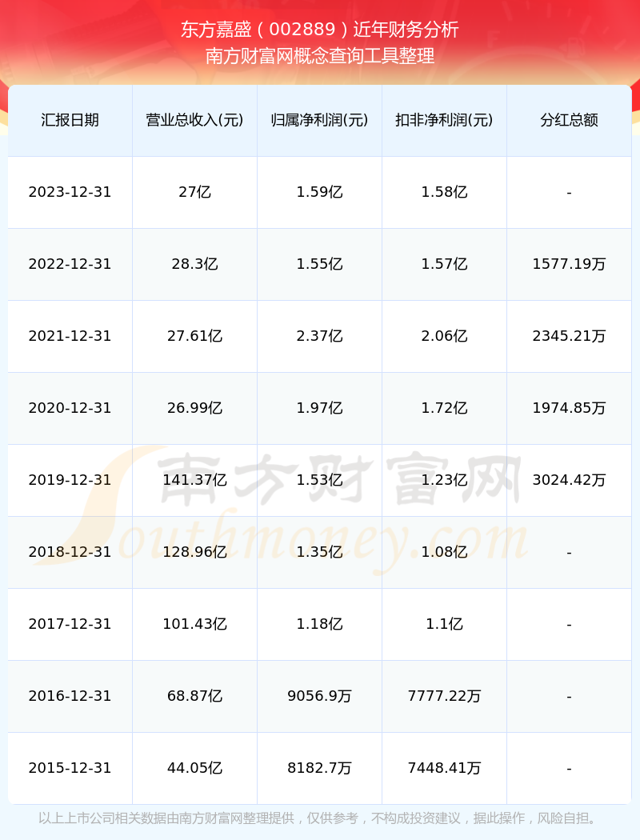This screenshot has height=840, width=640.
Task: Select dividend value 1974.85万
Action: click(x=569, y=408)
